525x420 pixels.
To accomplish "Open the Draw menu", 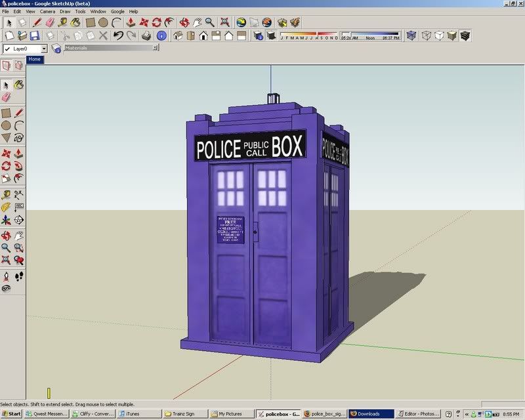I will (x=65, y=11).
